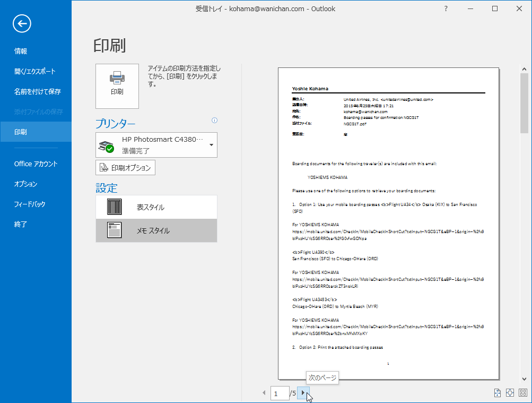Show actual size preview icon
The height and width of the screenshot is (403, 532).
pyautogui.click(x=498, y=393)
